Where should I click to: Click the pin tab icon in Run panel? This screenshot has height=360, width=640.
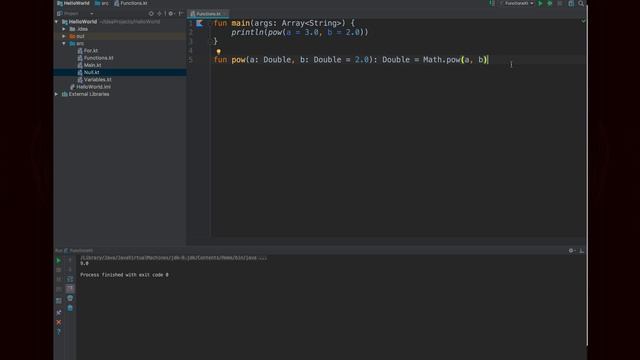click(x=59, y=312)
